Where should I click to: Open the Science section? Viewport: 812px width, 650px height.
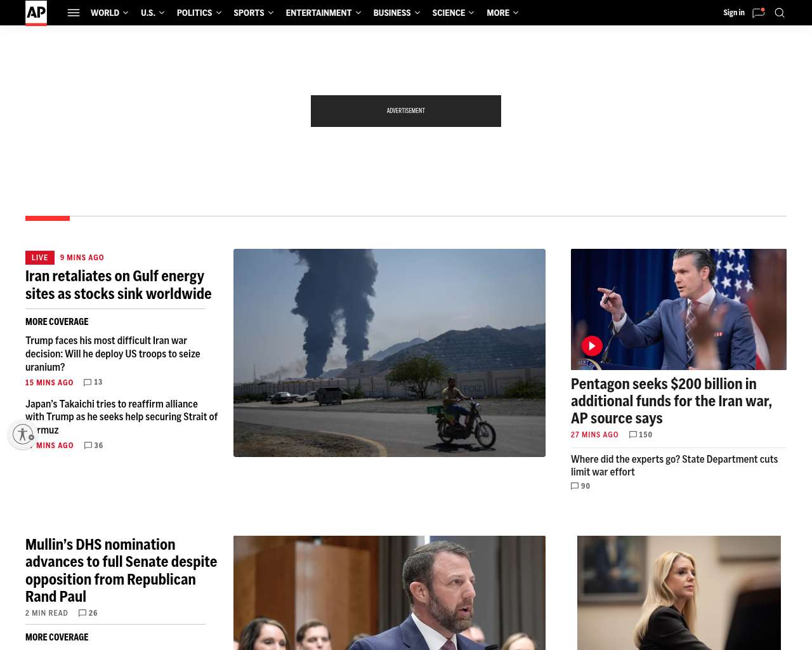click(449, 13)
